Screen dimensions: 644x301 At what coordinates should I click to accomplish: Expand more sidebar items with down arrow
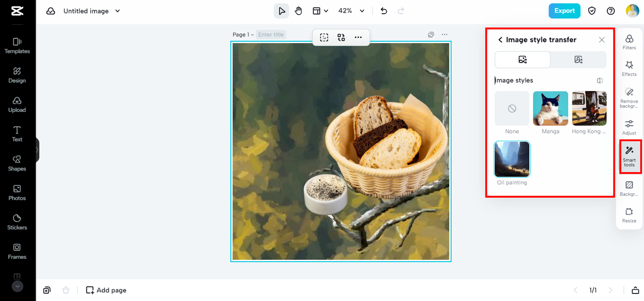pos(18,286)
